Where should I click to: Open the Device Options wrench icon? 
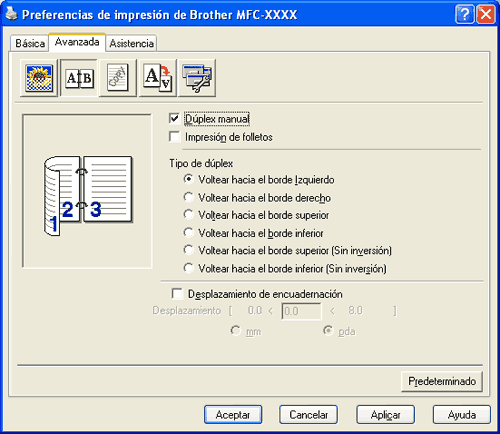[197, 78]
